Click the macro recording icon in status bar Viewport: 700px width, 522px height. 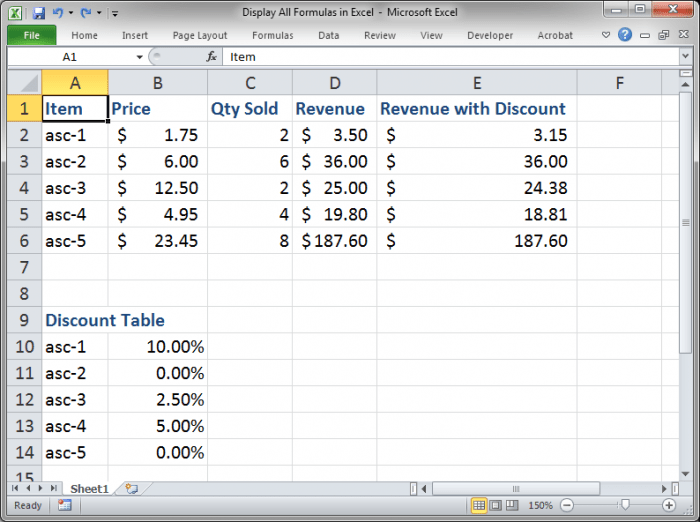(x=64, y=505)
